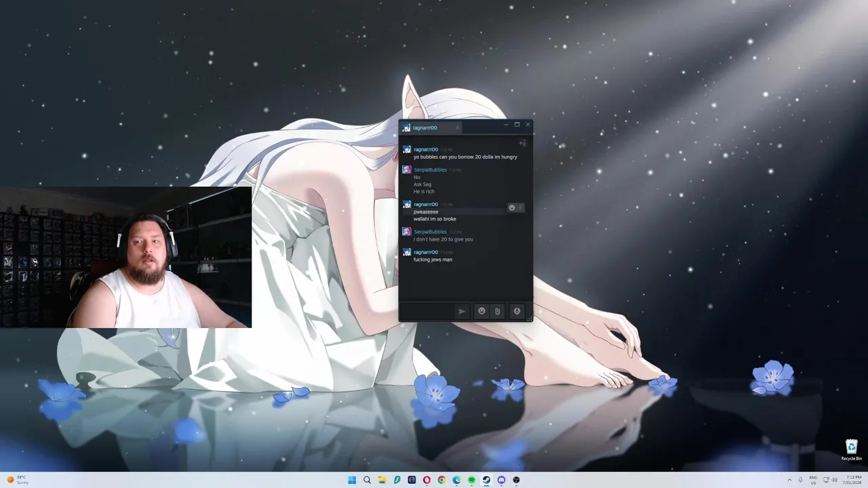Open the weather widget showing Sunny
868x488 pixels.
point(18,480)
